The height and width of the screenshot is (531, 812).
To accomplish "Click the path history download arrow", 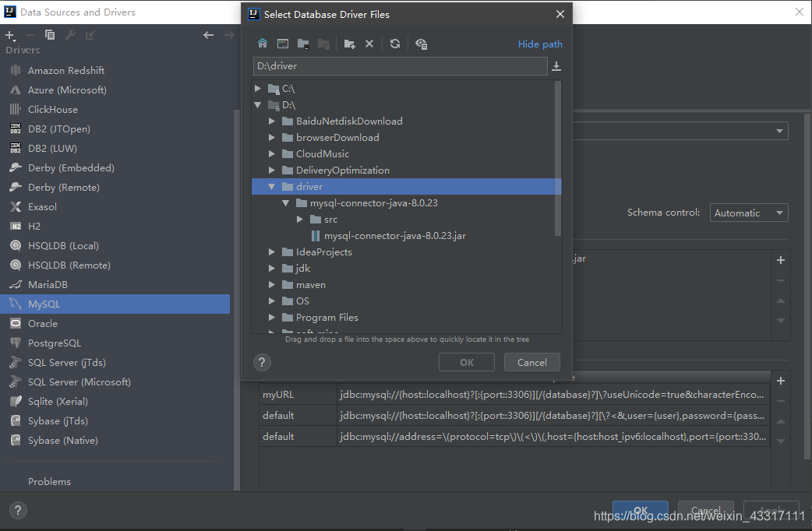I will 556,66.
